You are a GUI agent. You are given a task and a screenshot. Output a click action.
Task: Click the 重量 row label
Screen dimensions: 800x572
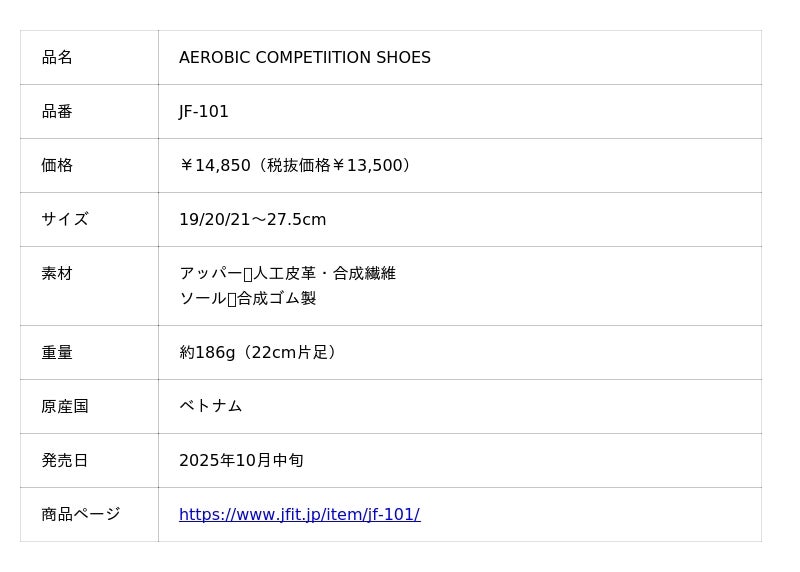[57, 353]
